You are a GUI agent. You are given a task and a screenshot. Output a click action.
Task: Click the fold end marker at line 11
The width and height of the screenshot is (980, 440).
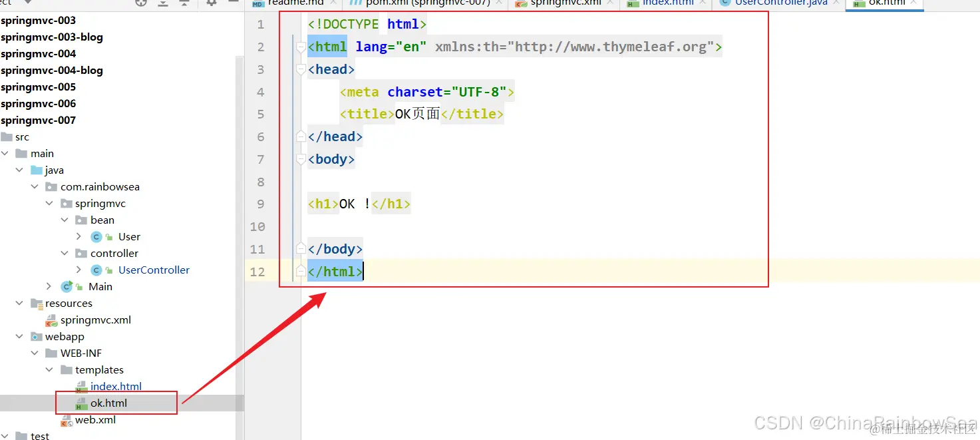(301, 250)
